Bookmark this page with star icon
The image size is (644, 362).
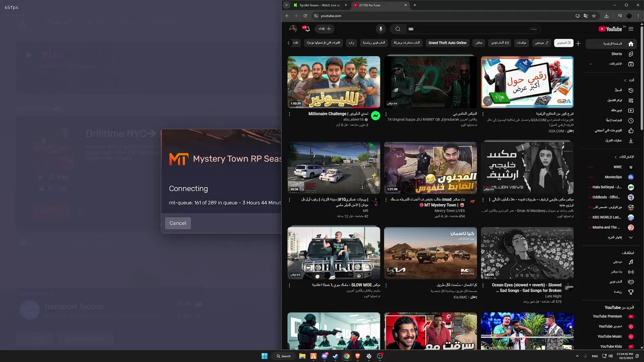point(594,16)
